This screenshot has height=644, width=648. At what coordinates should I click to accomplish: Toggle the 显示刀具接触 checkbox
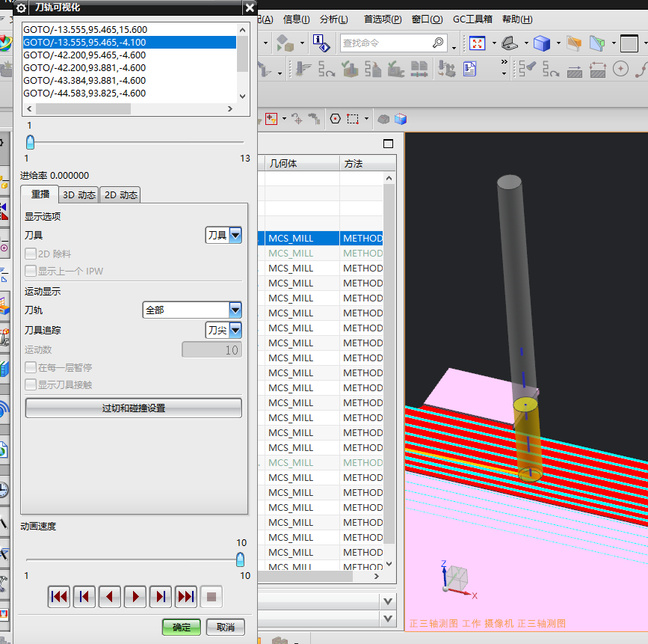31,384
